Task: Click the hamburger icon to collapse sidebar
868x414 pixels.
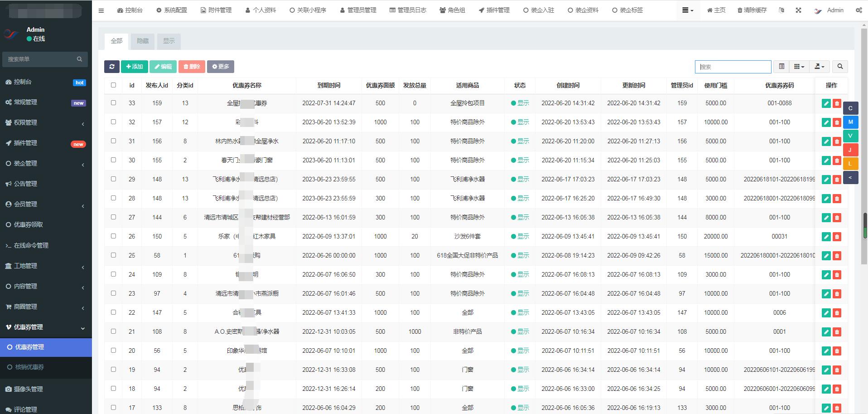Action: coord(101,10)
